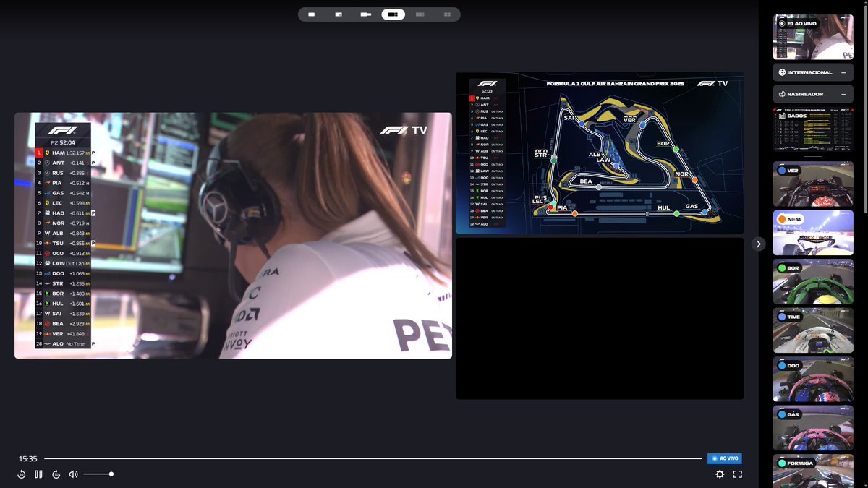Pause the live stream

(39, 474)
